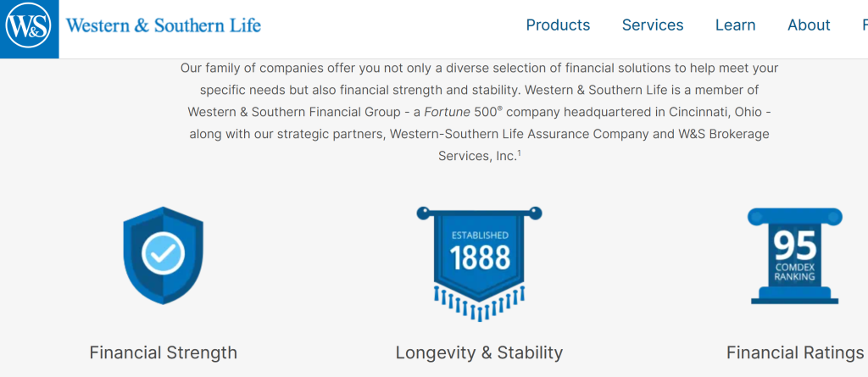Click the blue shield checkmark icon

tap(163, 255)
